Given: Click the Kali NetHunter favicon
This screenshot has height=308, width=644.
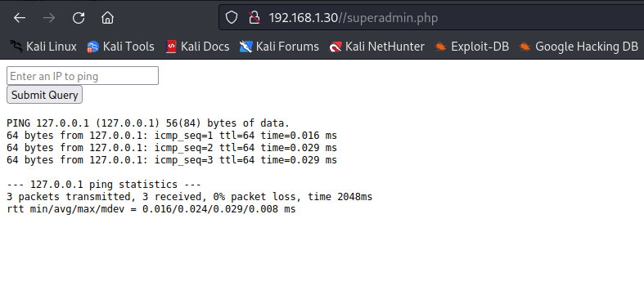Looking at the screenshot, I should point(336,47).
